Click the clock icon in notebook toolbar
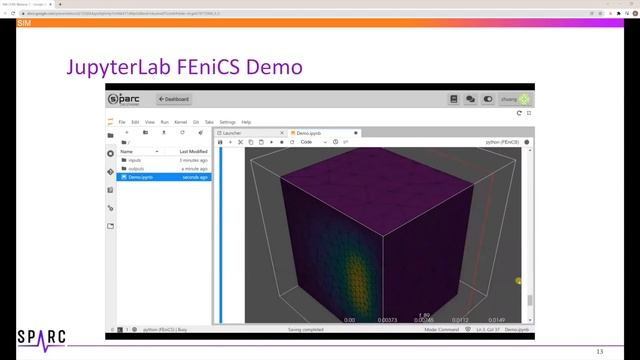The image size is (640, 360). [x=335, y=142]
